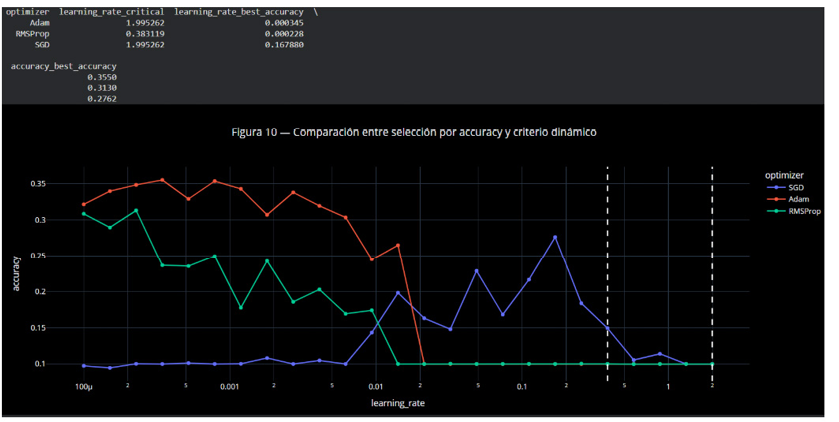Click the 0.001 x-axis tick label
The width and height of the screenshot is (839, 422).
(x=230, y=387)
